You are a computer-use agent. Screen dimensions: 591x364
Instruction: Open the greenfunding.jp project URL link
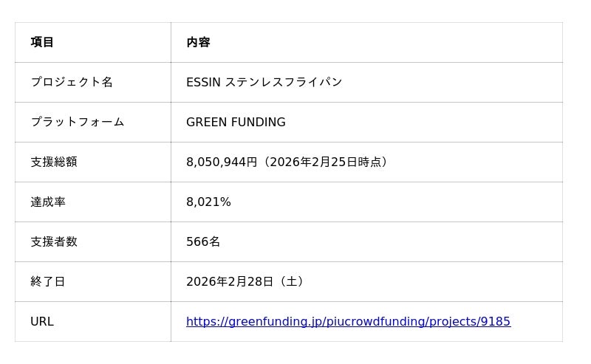pos(348,322)
